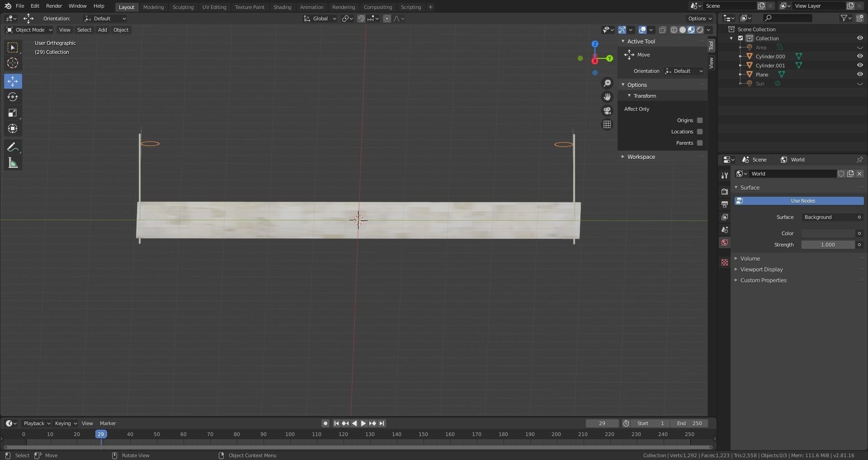Hide the Plane object in viewport
This screenshot has height=460, width=868.
(x=860, y=75)
